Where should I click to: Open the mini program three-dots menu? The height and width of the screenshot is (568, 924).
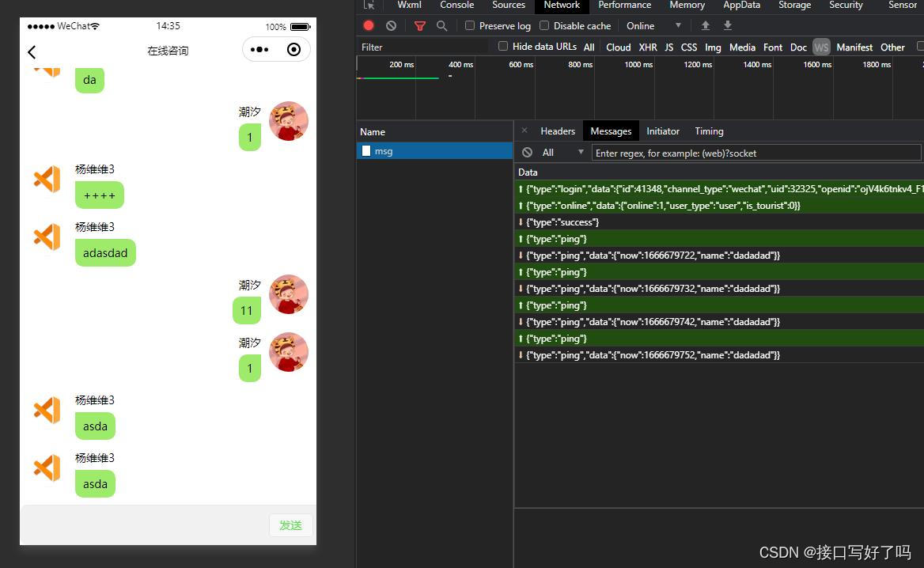[x=259, y=50]
